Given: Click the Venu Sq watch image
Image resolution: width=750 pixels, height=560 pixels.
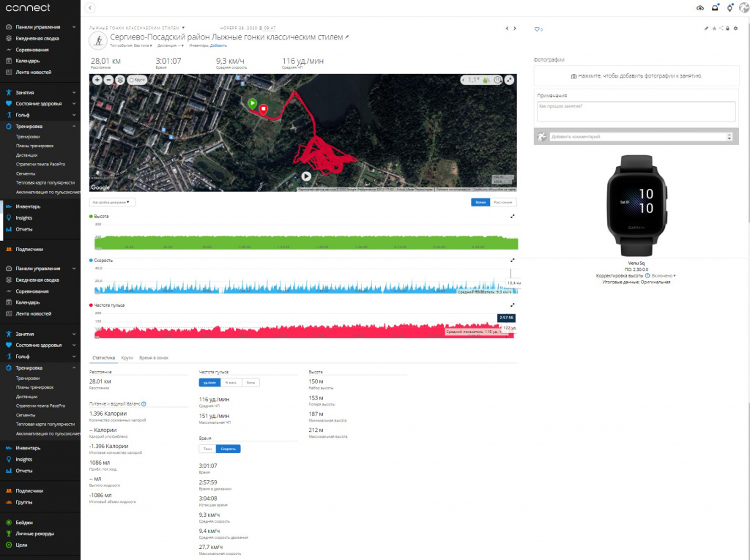Looking at the screenshot, I should tap(636, 206).
